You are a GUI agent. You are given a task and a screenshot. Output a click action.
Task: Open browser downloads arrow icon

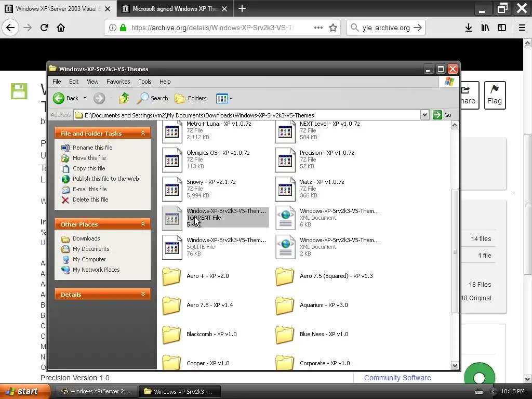point(469,28)
